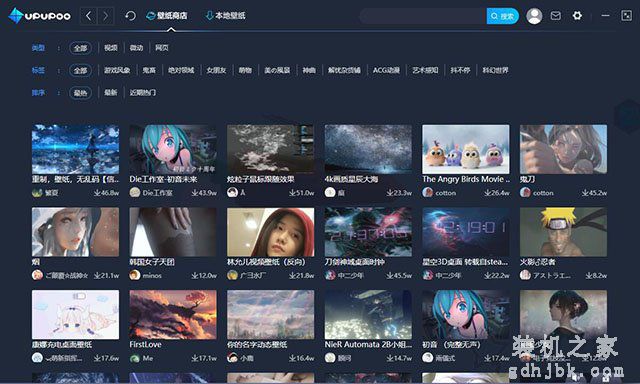Go back with the left arrow
640x384 pixels.
pos(89,16)
